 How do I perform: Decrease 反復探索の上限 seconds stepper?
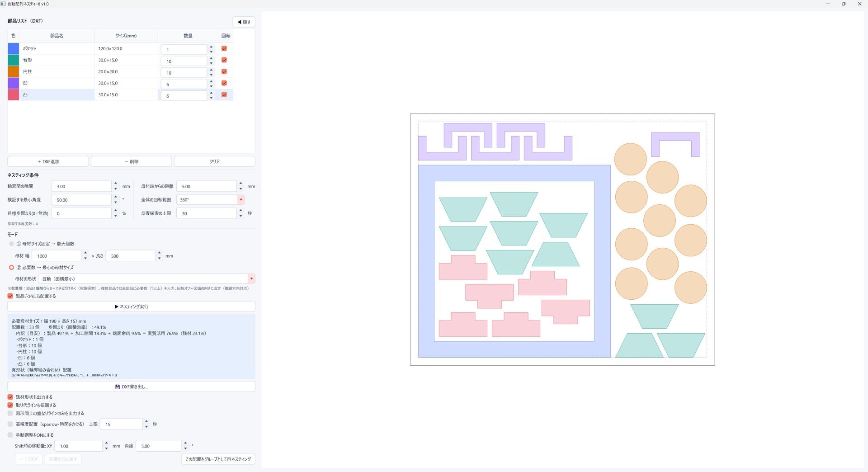coord(241,216)
